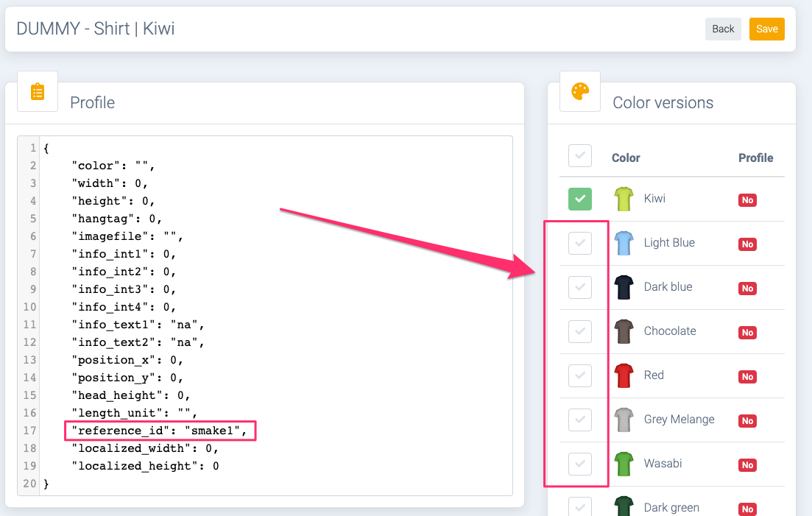Click the Kiwi color name
This screenshot has height=516, width=812.
point(654,198)
